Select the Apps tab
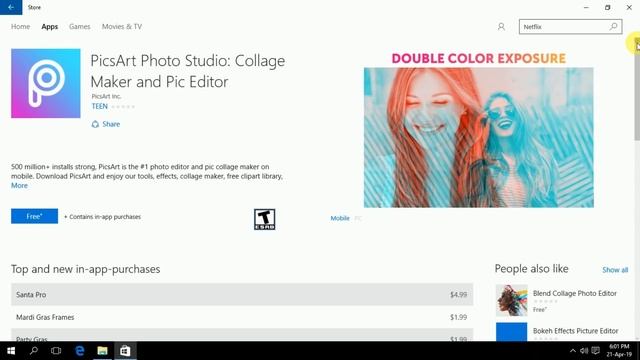This screenshot has height=360, width=640. [49, 27]
